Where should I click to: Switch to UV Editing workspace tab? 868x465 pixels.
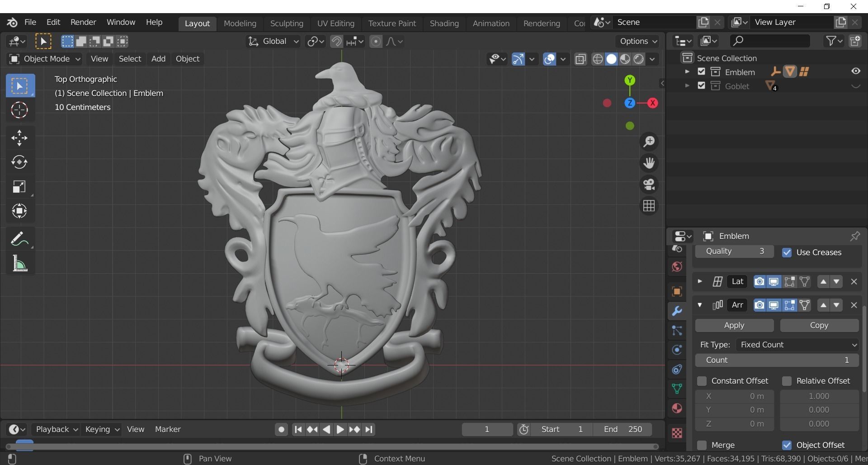tap(335, 24)
